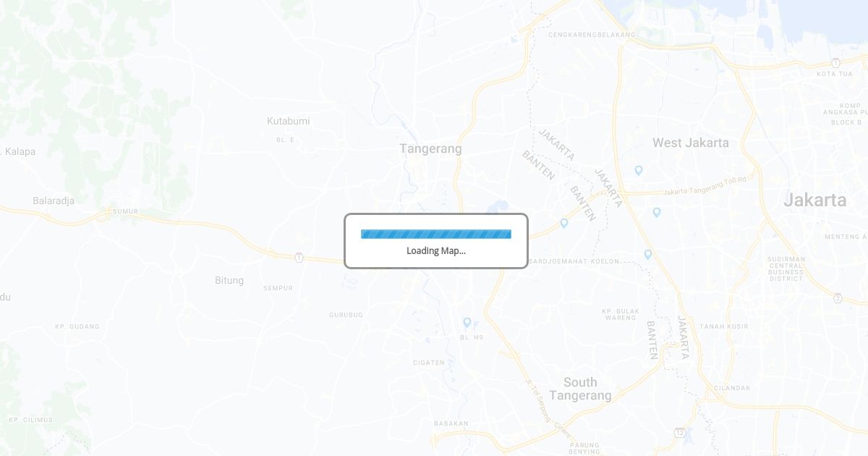Click the large Jakarta city label
The height and width of the screenshot is (456, 868).
pyautogui.click(x=815, y=200)
